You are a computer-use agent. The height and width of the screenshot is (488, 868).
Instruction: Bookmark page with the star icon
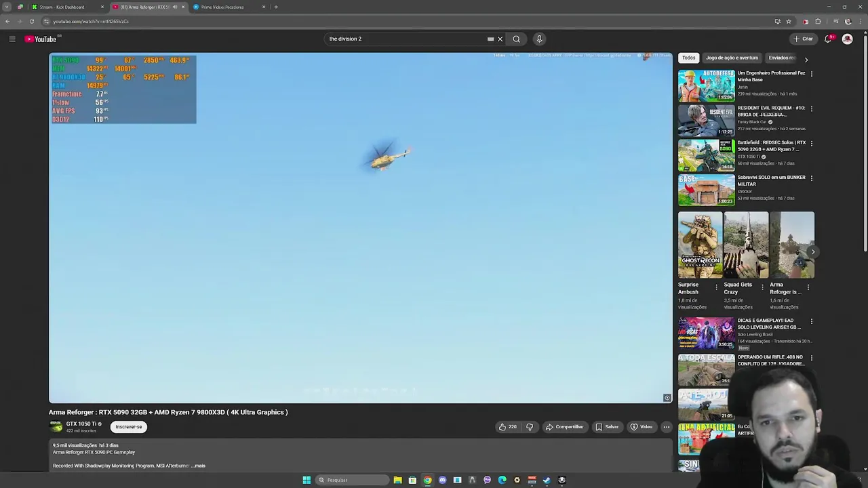[789, 22]
